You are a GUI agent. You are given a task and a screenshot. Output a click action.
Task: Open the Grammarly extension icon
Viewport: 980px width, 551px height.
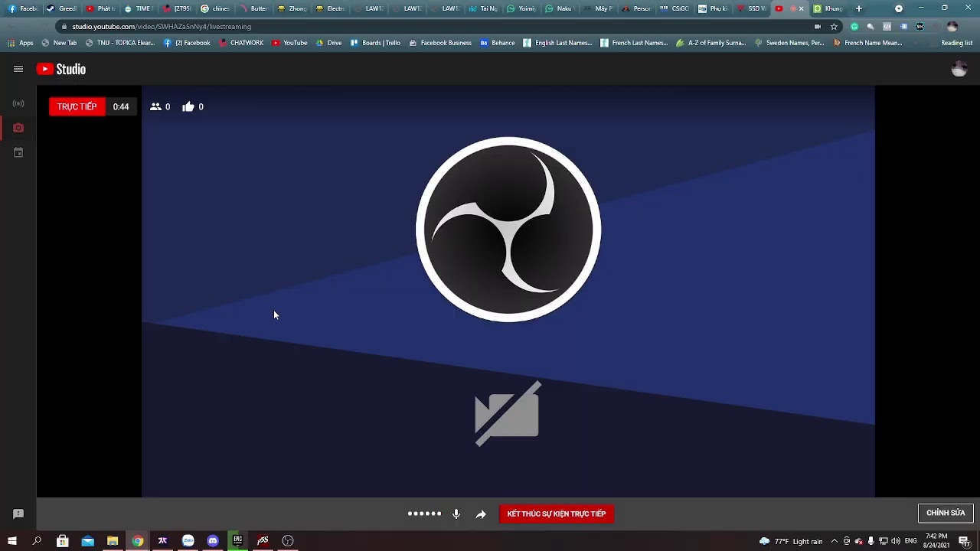(x=854, y=27)
